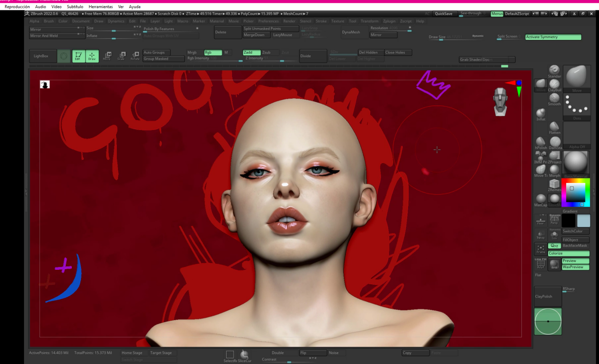Viewport: 599px width, 364px height.
Task: Toggle Perspective (Persp) view
Action: pyautogui.click(x=554, y=220)
